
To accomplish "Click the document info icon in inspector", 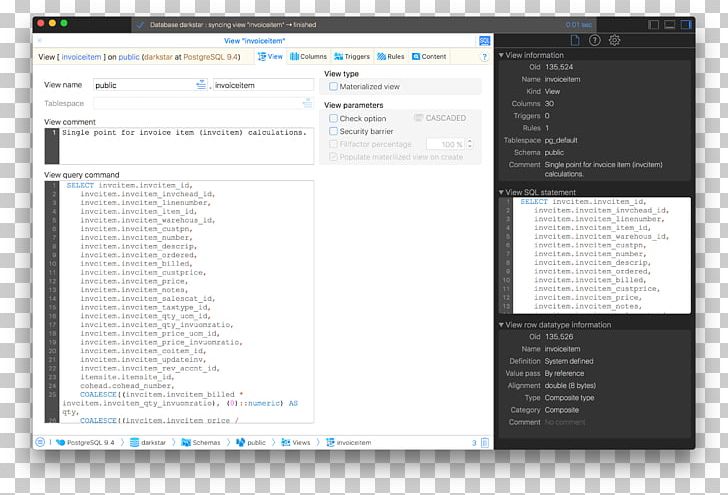I will click(x=576, y=40).
